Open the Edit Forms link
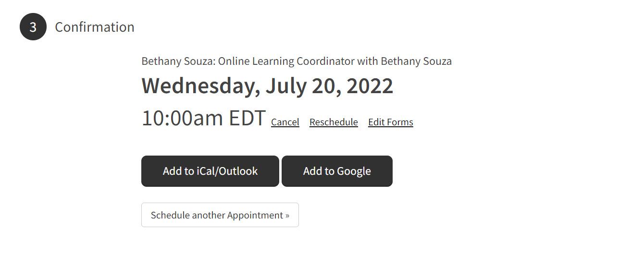Image resolution: width=644 pixels, height=254 pixels. pos(391,122)
